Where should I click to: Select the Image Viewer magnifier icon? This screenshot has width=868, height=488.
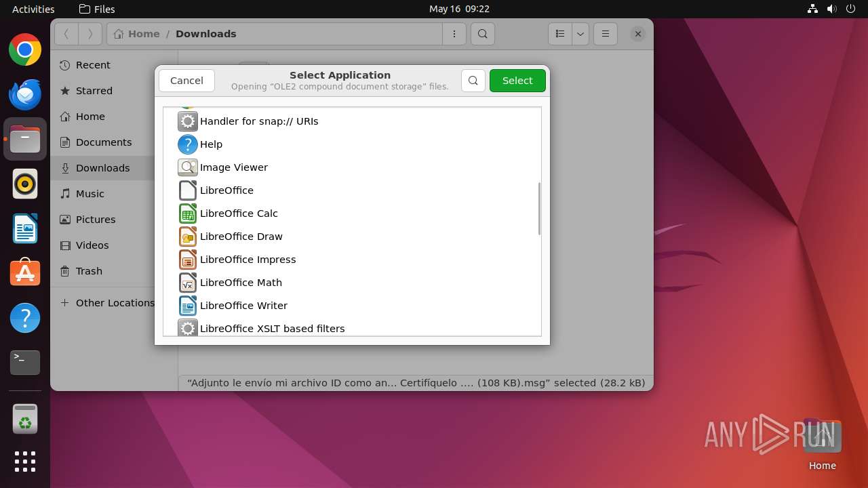pyautogui.click(x=188, y=167)
